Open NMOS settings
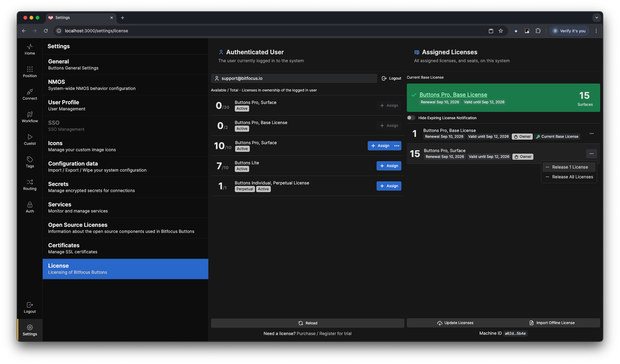Screen dimensions: 620x364 pyautogui.click(x=125, y=85)
